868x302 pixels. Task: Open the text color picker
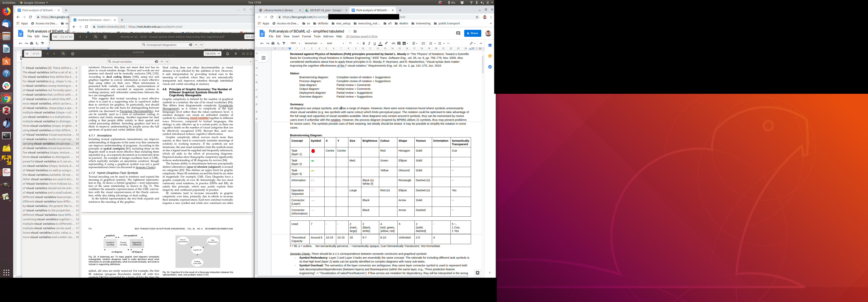click(x=380, y=43)
